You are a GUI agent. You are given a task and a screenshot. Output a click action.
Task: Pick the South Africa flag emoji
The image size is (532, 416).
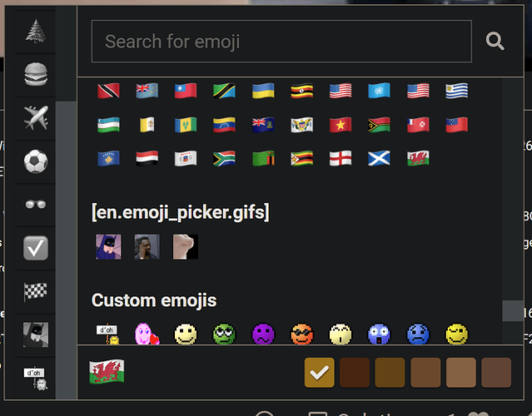point(224,158)
